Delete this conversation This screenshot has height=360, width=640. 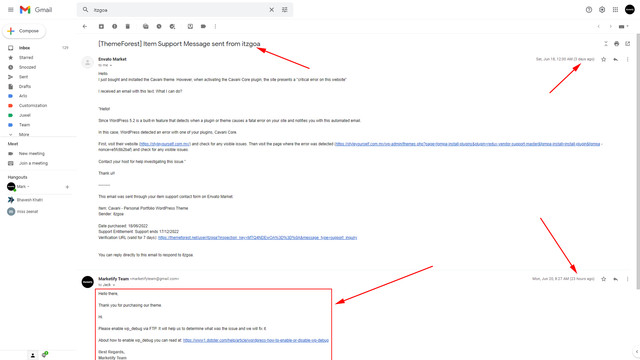(x=128, y=27)
